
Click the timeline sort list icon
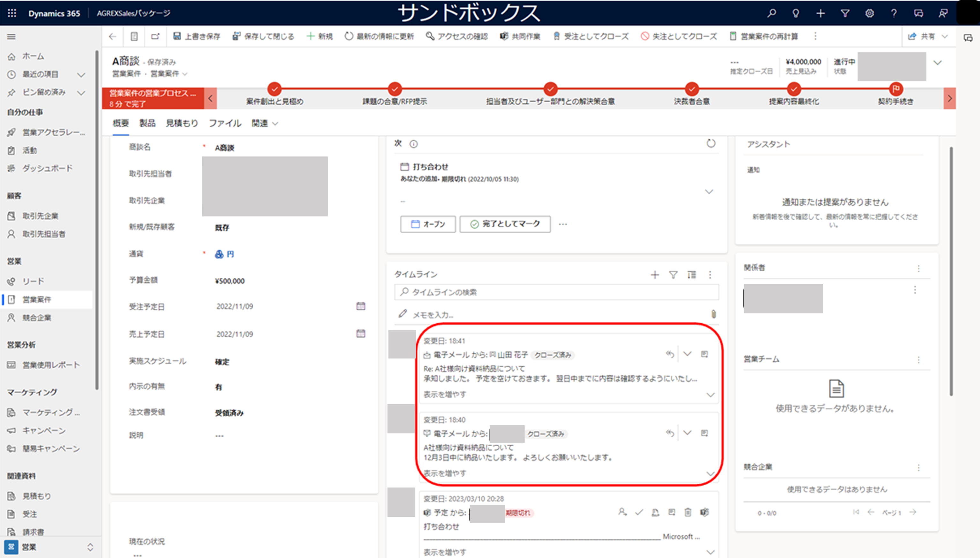coord(692,275)
